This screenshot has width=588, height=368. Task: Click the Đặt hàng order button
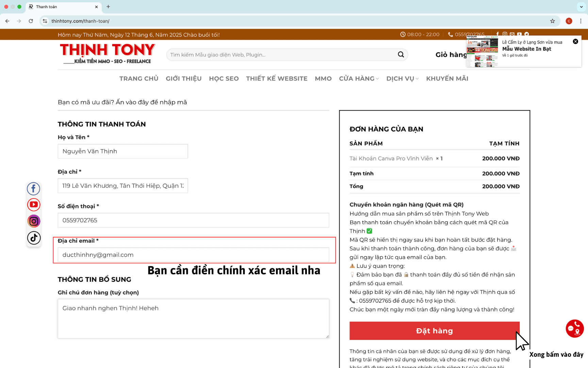tap(435, 331)
